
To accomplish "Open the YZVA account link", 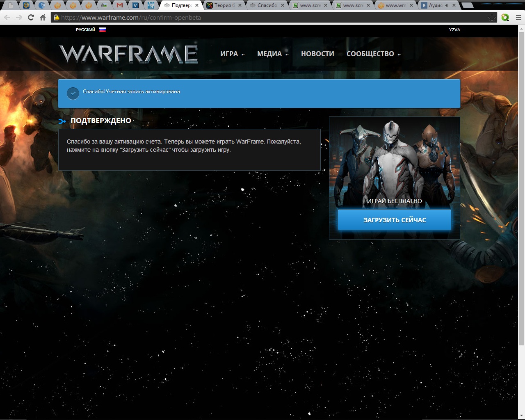I will (x=454, y=30).
